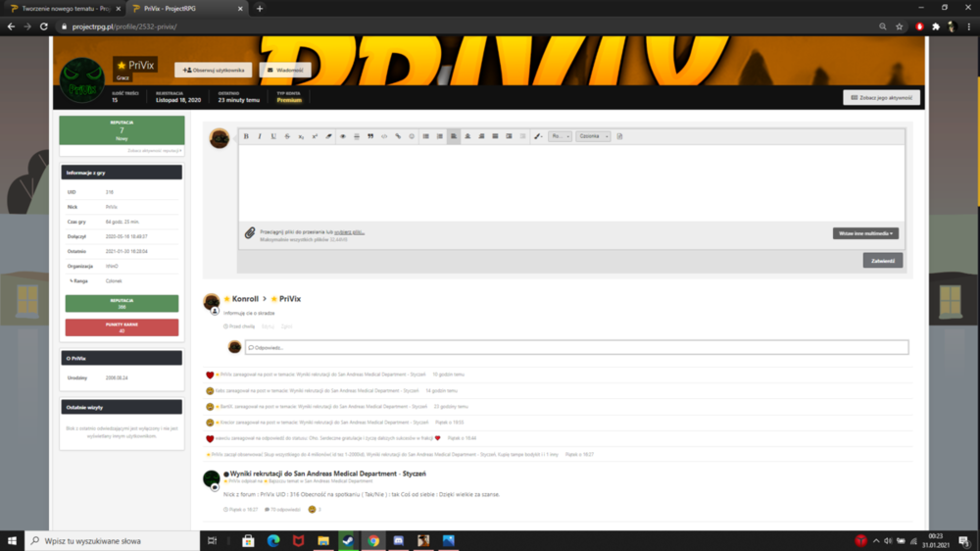Open Konroll's profile from the status header
Viewport: 980px width, 551px height.
coord(245,299)
